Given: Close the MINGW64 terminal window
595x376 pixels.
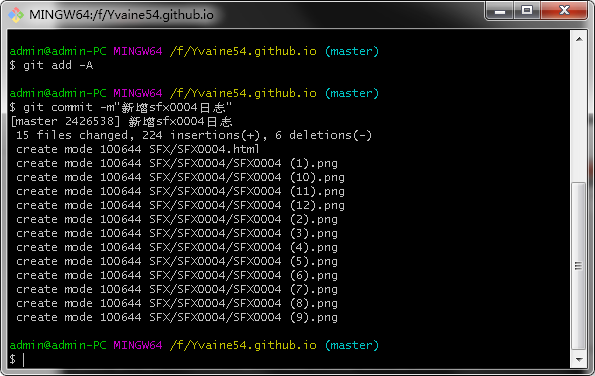Looking at the screenshot, I should [564, 11].
